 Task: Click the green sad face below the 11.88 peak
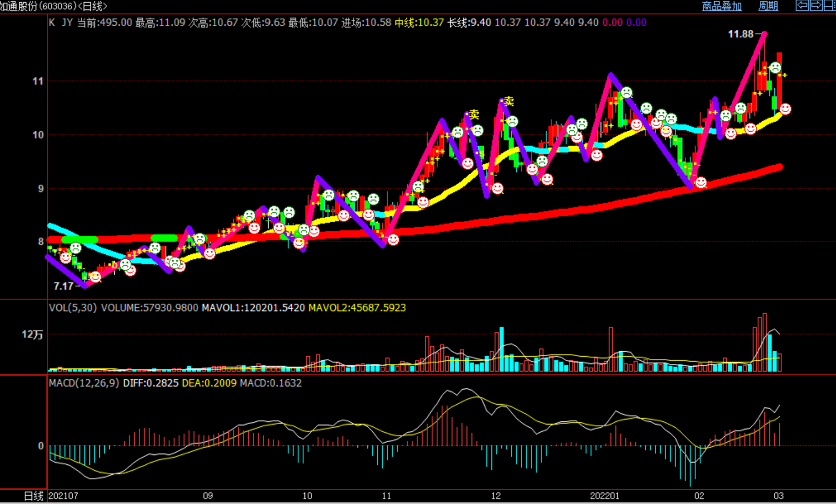point(775,68)
